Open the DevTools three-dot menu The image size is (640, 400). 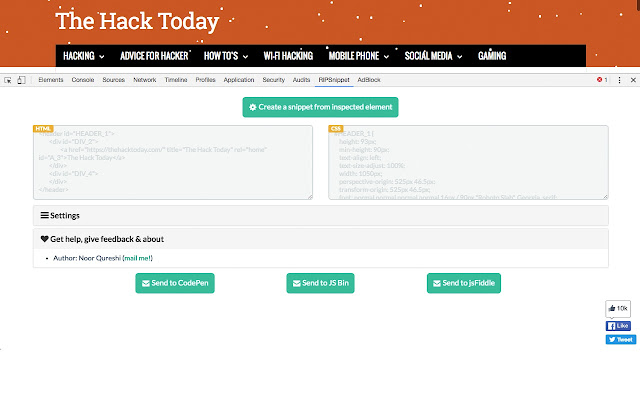point(619,80)
